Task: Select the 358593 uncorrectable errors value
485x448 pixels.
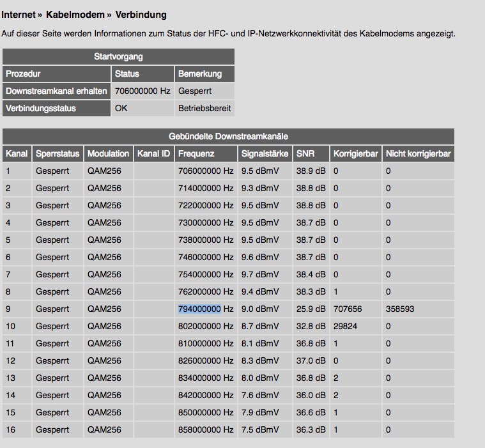Action: pyautogui.click(x=400, y=309)
